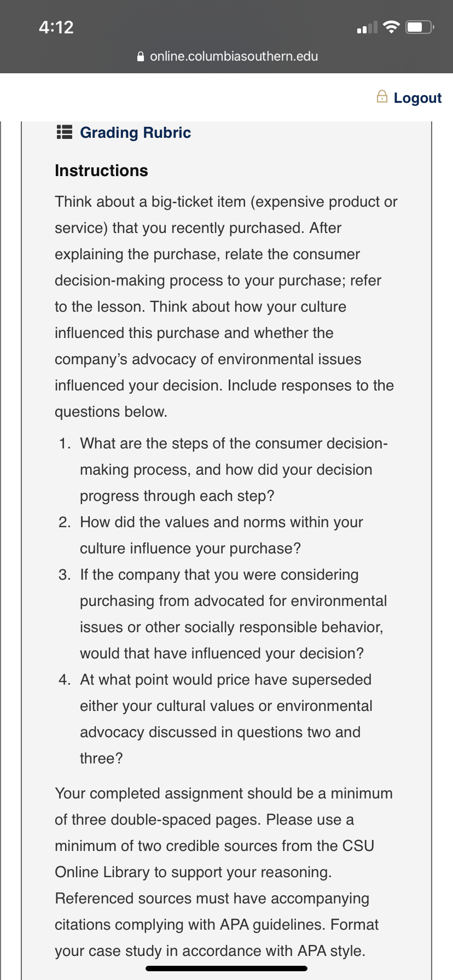Tap the 4:12 clock in status bar
The image size is (453, 980).
tap(56, 27)
